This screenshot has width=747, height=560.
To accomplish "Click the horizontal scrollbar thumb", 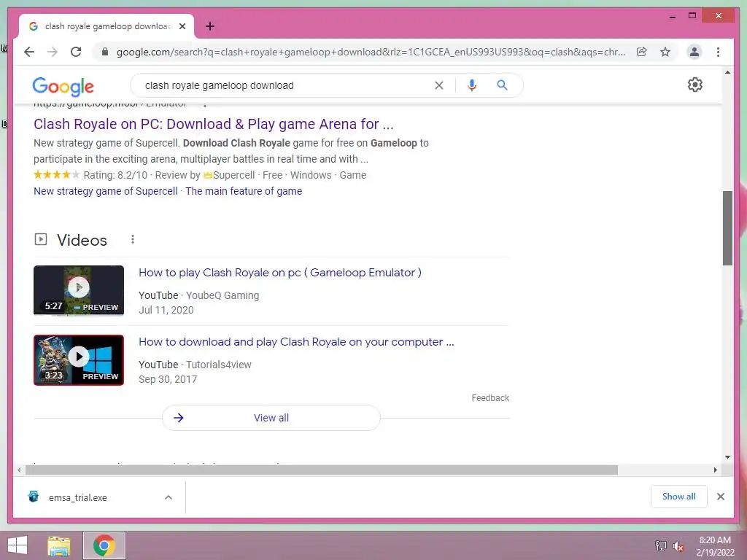I will tap(322, 470).
